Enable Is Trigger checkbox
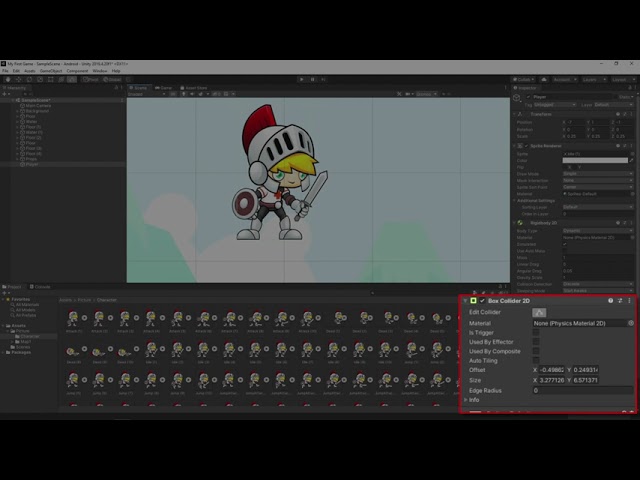The width and height of the screenshot is (640, 480). tap(536, 332)
